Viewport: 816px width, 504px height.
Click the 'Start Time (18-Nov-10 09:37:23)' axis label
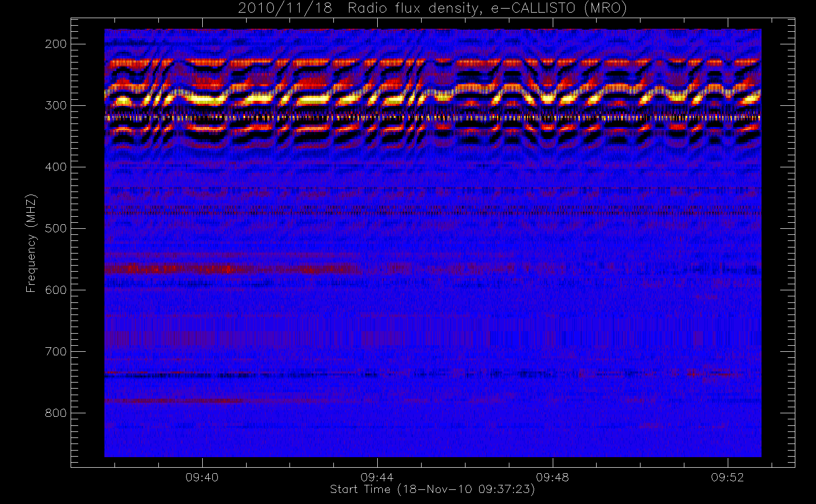pyautogui.click(x=432, y=489)
